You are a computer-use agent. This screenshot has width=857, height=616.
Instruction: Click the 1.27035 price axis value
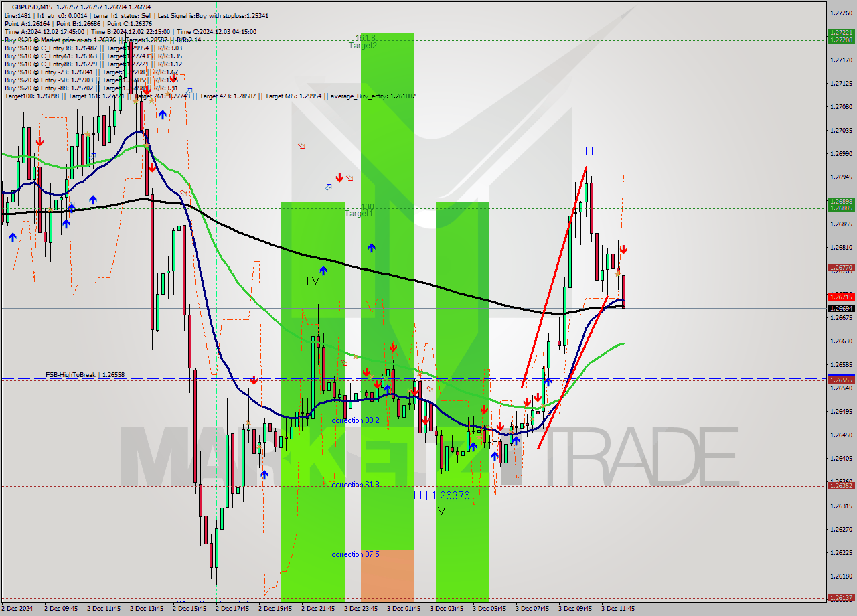[840, 130]
